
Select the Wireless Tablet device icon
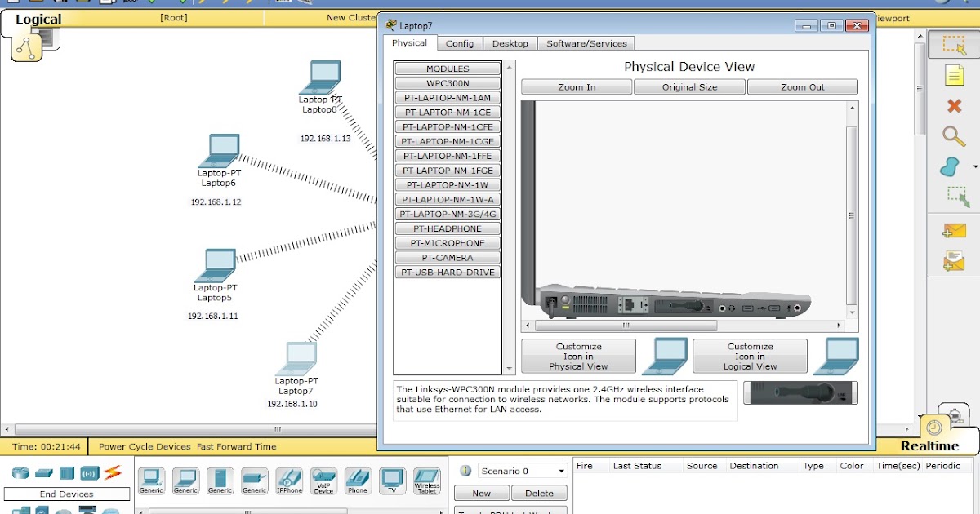point(426,480)
